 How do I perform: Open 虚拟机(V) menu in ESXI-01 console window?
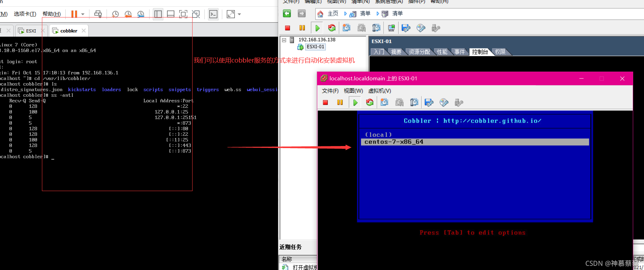click(x=379, y=91)
